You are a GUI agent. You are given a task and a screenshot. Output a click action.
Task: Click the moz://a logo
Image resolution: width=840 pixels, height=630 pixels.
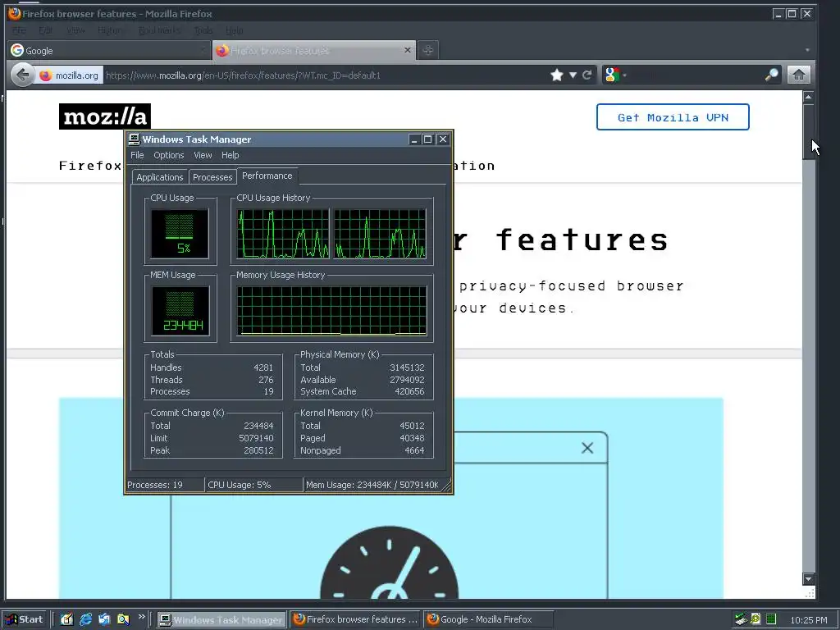coord(105,116)
